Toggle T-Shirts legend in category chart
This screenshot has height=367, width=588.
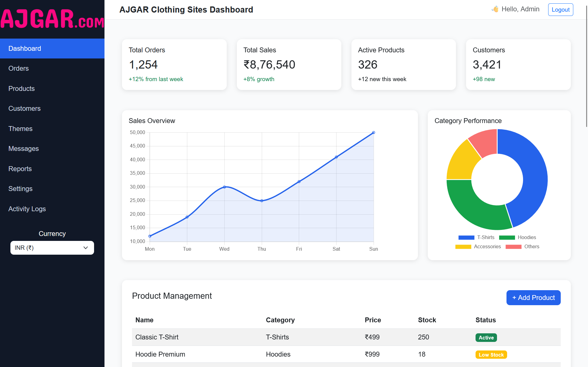point(476,238)
